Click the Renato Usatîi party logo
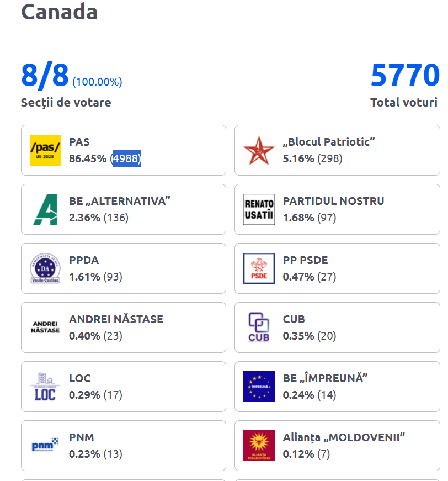448x481 pixels. (259, 209)
